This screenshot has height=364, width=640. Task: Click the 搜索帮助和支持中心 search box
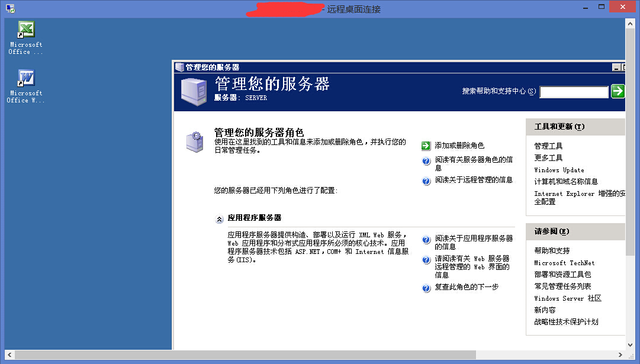574,92
